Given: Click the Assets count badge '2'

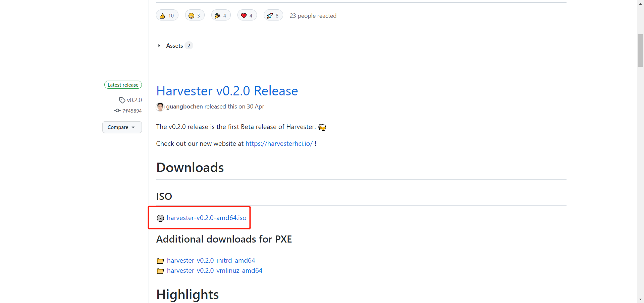Looking at the screenshot, I should tap(189, 46).
